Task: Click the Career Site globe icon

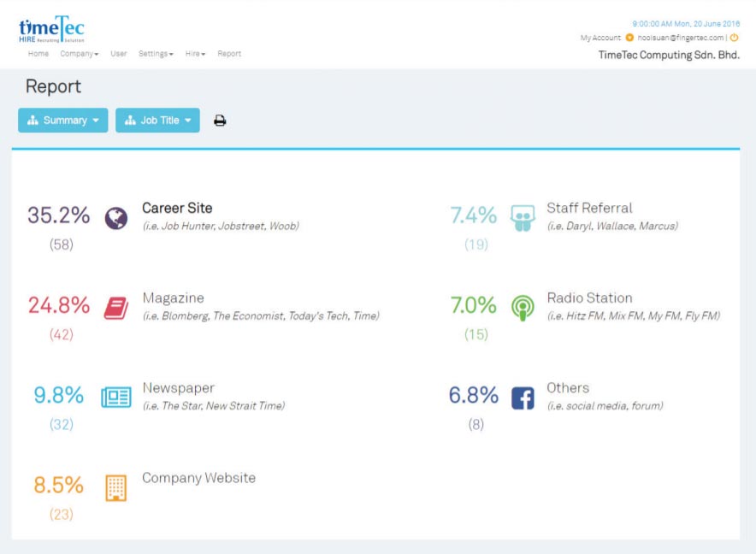Action: [x=116, y=218]
